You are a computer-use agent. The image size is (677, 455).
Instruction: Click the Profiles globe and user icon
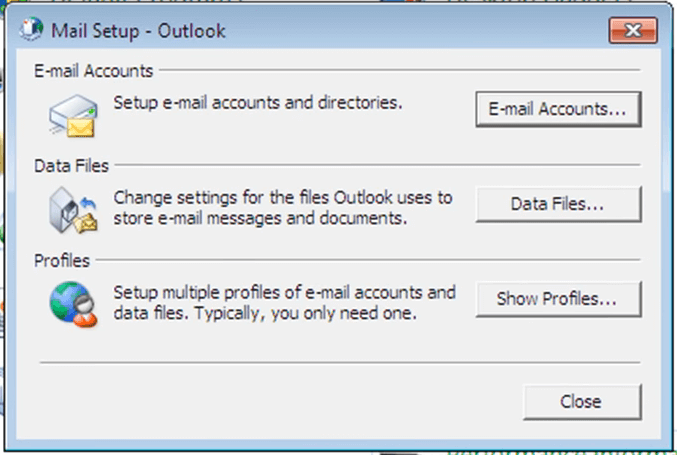pyautogui.click(x=72, y=304)
